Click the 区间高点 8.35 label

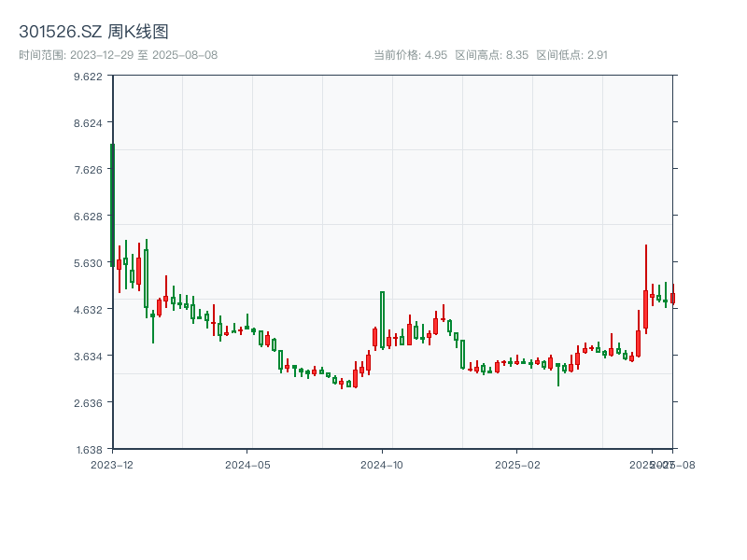pos(492,55)
